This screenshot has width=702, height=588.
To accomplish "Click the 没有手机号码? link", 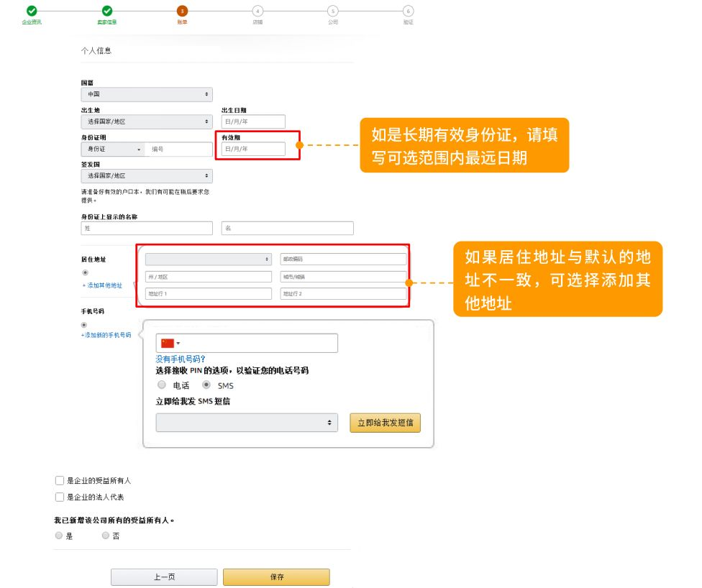I will (181, 359).
